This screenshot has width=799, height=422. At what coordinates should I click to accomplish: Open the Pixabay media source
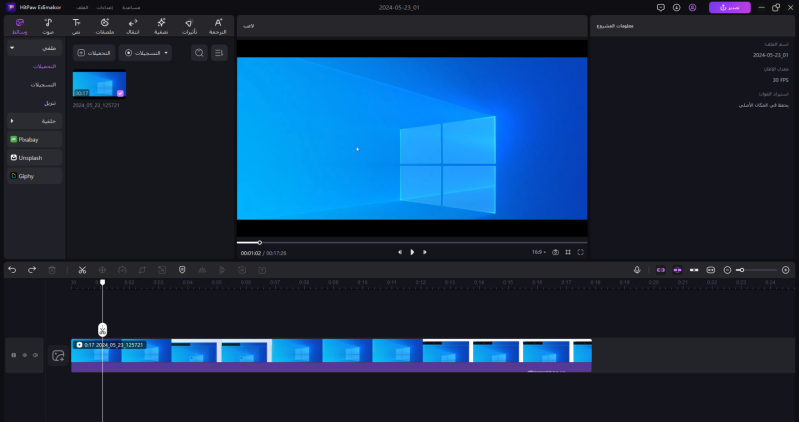tap(35, 139)
